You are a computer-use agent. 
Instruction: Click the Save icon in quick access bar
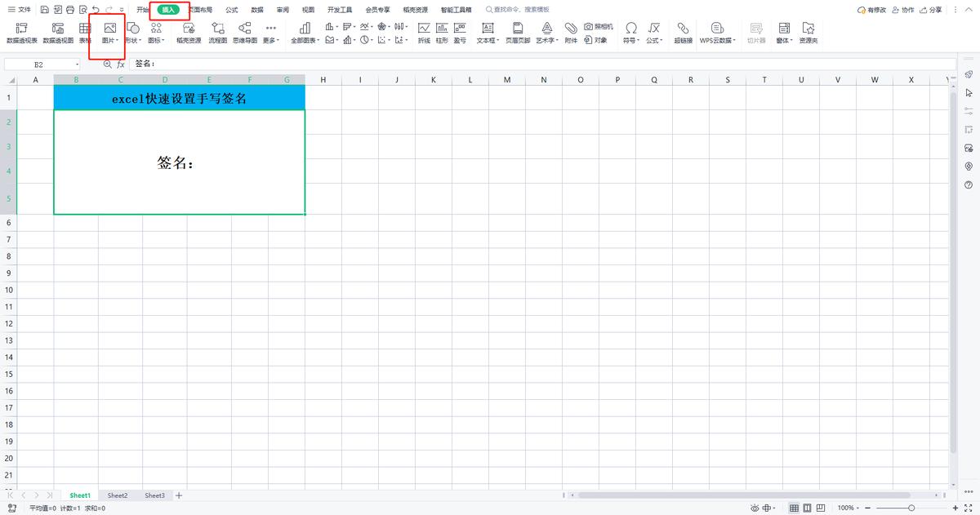[44, 10]
